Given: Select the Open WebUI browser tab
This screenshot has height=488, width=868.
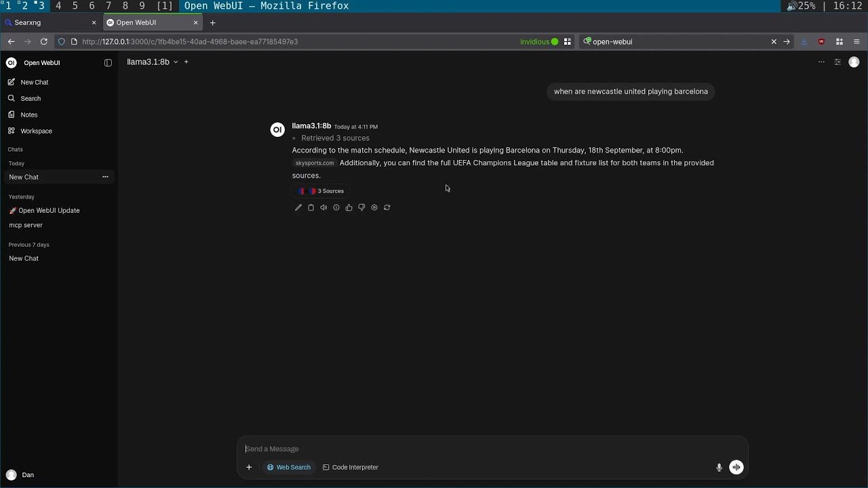Looking at the screenshot, I should point(153,22).
